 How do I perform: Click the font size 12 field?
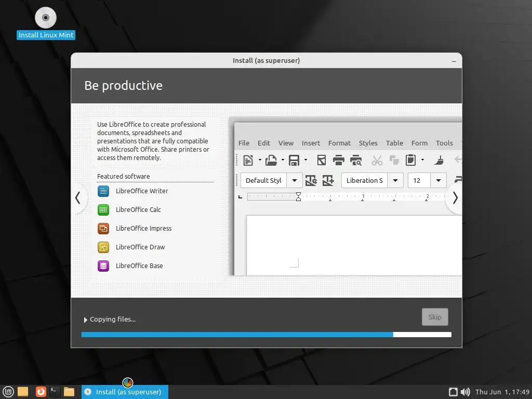[419, 180]
